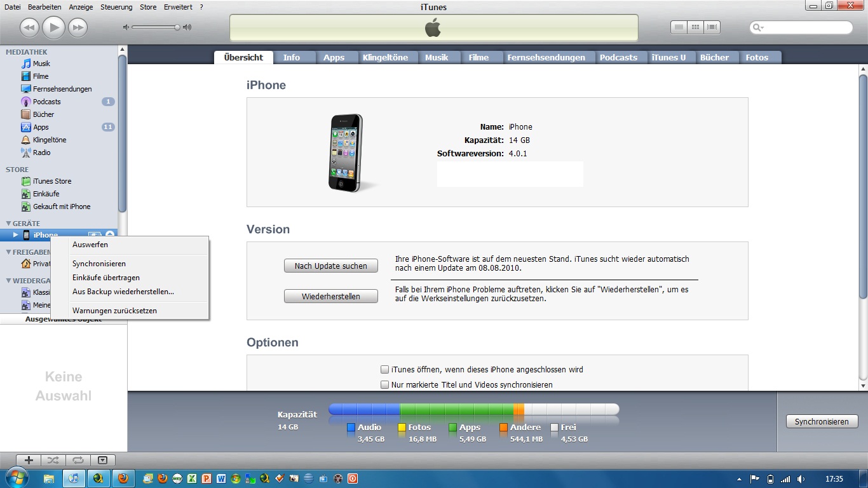Viewport: 868px width, 488px height.
Task: Check 'Nur markierte Titel und Videos synchronisieren'
Action: coord(384,384)
